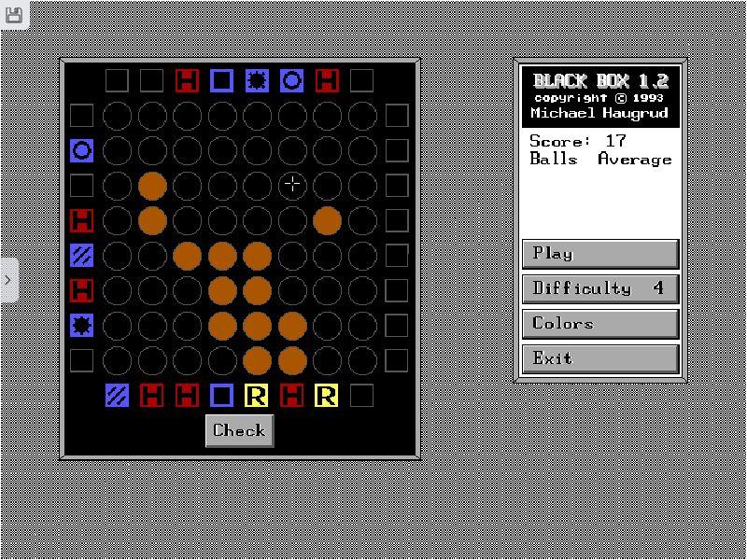747x560 pixels.
Task: Select the blue circle marker on the left edge
Action: (x=81, y=150)
